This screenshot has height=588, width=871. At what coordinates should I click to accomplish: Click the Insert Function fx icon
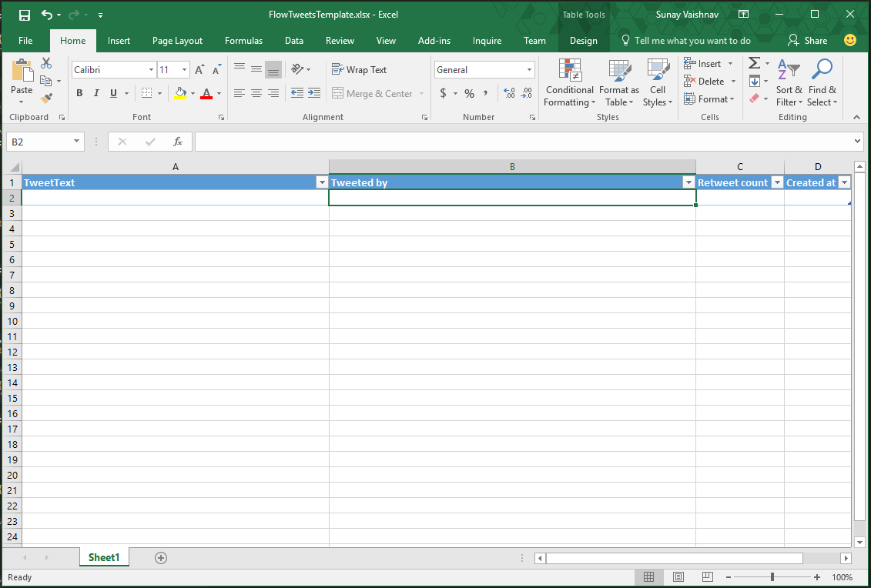pyautogui.click(x=178, y=142)
